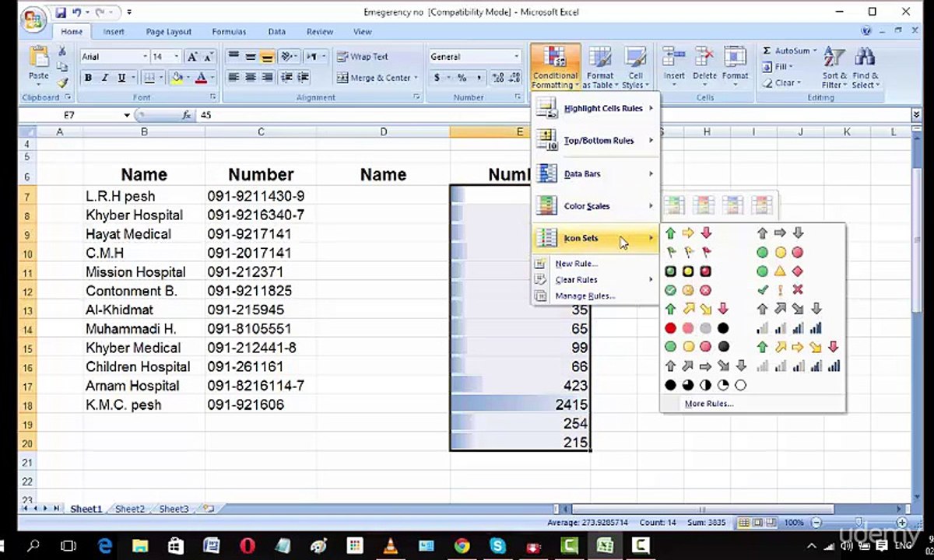Click the Copy icon in Clipboard group
934x560 pixels.
[62, 67]
